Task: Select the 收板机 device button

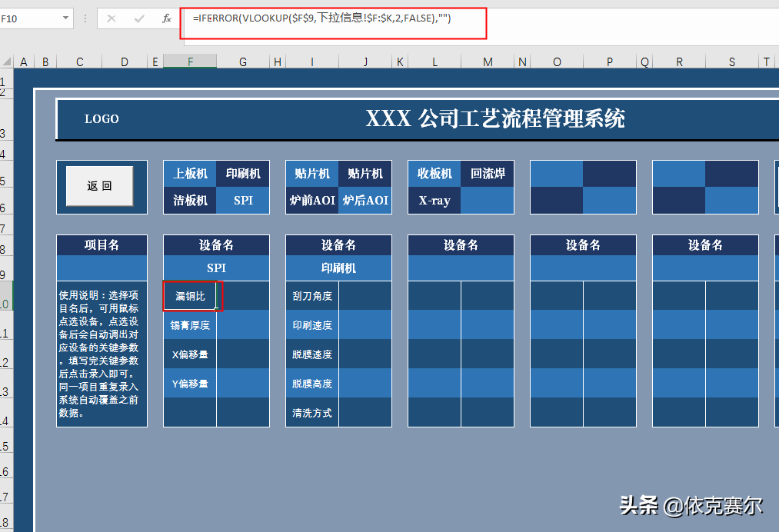Action: tap(434, 173)
